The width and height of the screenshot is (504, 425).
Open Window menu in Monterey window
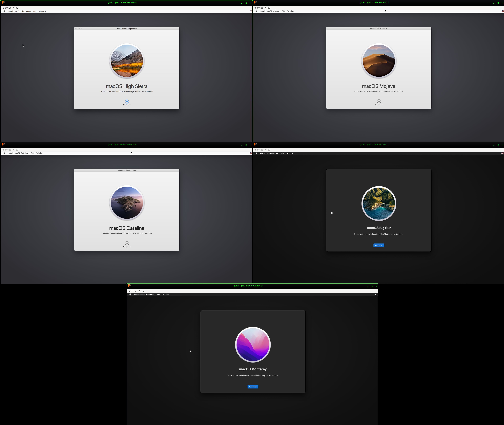165,295
